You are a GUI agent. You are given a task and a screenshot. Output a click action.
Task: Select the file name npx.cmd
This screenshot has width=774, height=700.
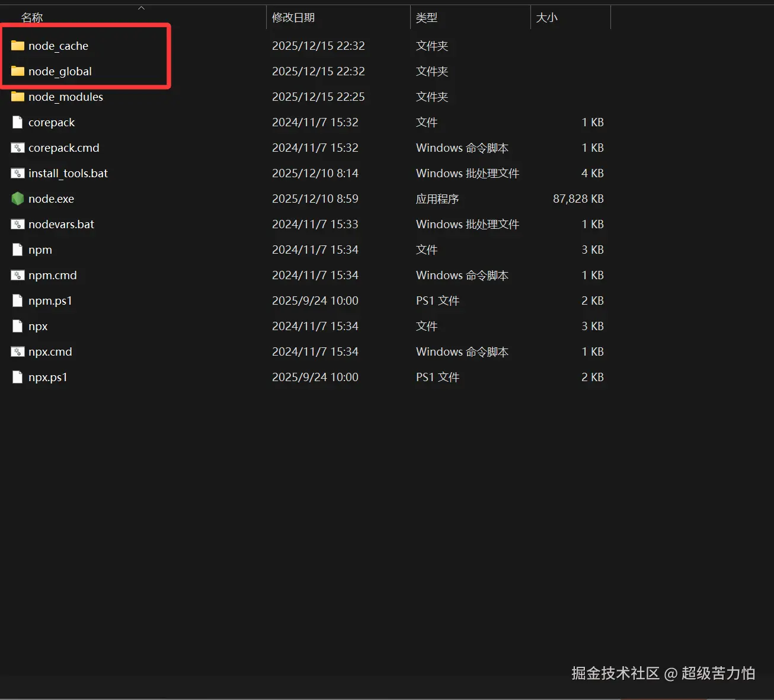[x=50, y=351]
